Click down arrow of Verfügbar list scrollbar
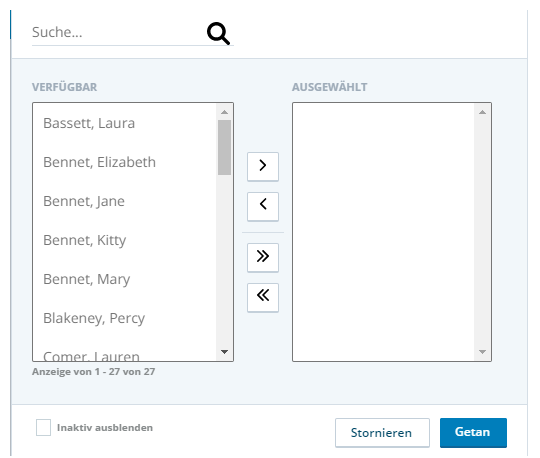The image size is (540, 458). coord(225,352)
